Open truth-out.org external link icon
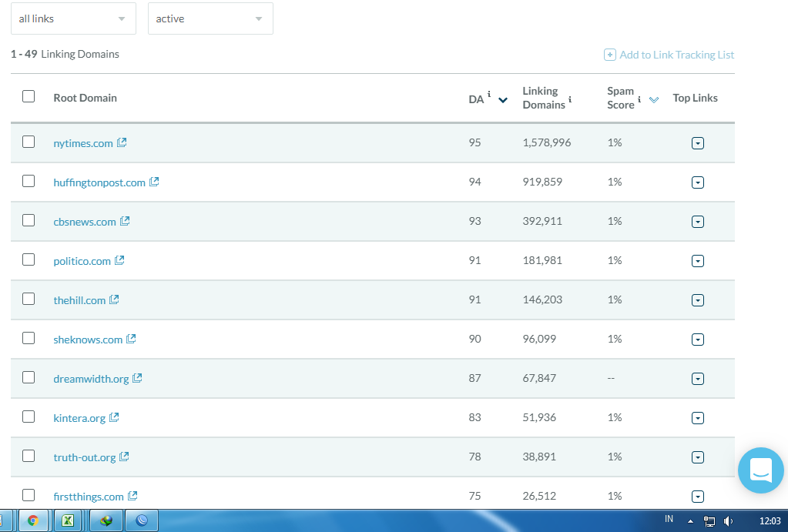The image size is (788, 532). pyautogui.click(x=124, y=456)
